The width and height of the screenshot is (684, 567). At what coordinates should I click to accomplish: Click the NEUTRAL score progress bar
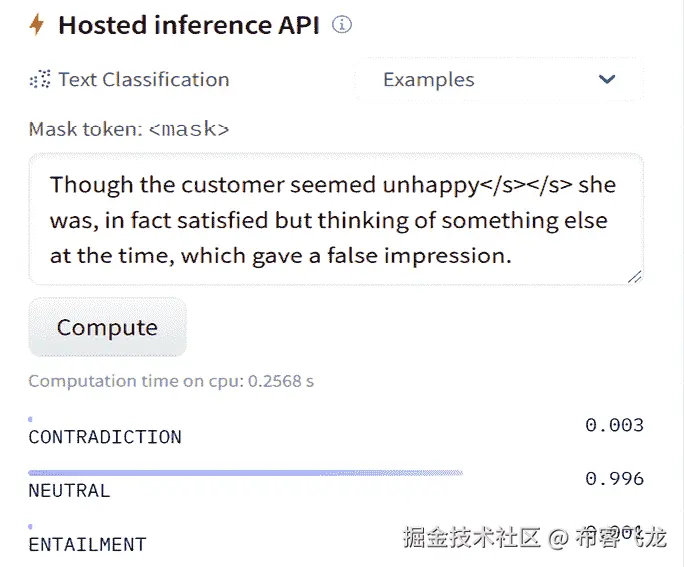tap(245, 472)
